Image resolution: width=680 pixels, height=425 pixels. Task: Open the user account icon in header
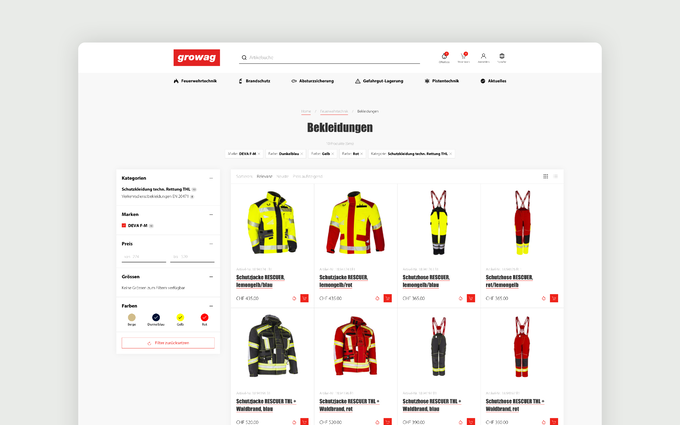pos(483,56)
